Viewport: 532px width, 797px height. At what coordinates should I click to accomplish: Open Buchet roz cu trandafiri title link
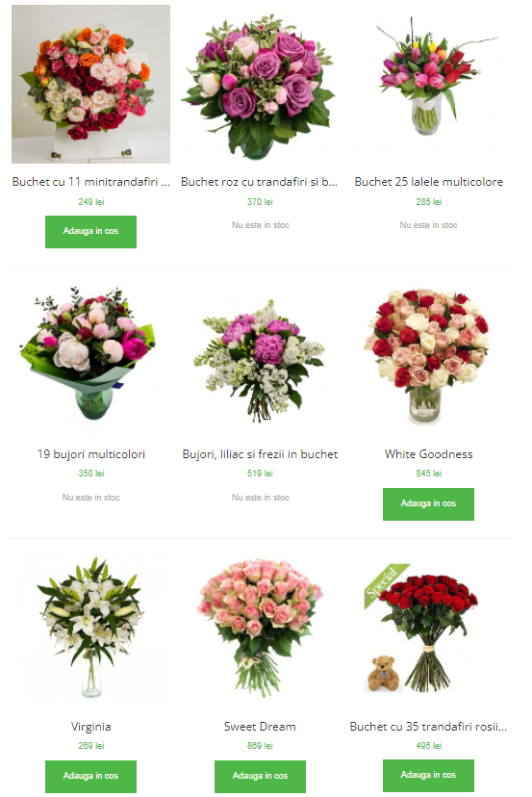pos(259,182)
